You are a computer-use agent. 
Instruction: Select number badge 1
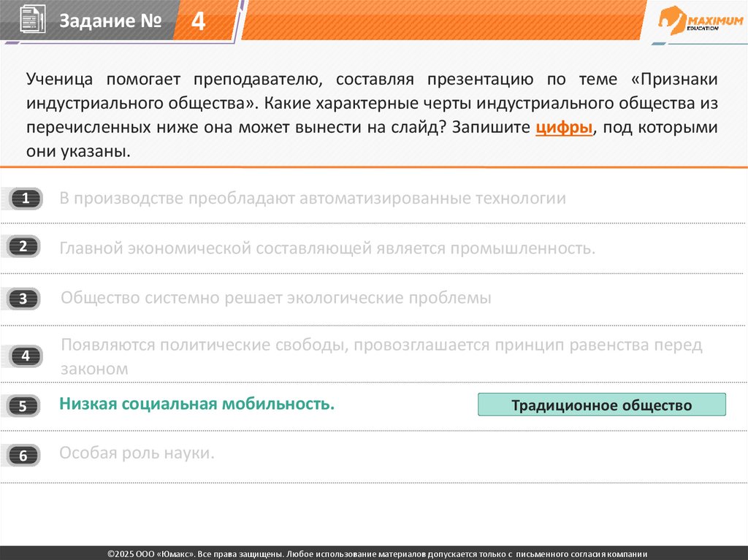(26, 199)
